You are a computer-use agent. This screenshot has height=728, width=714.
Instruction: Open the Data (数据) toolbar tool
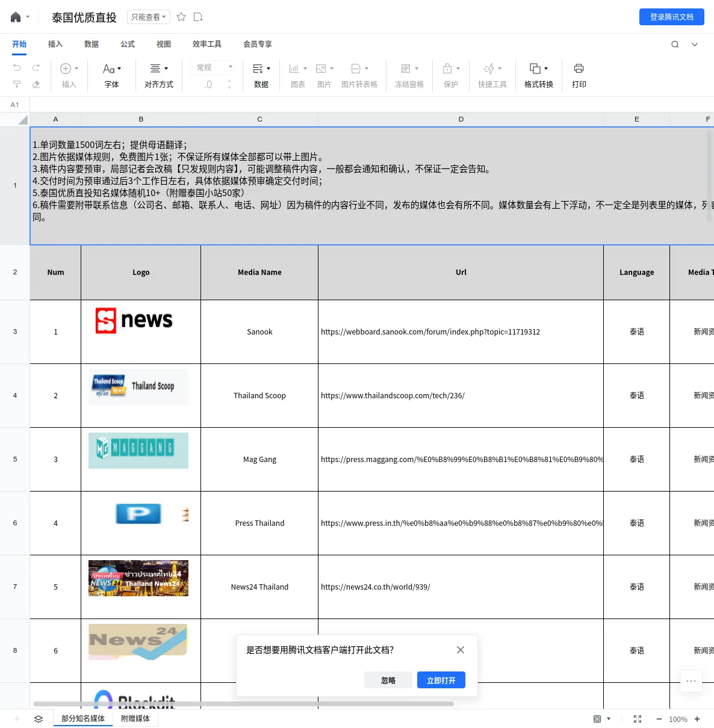pos(261,76)
